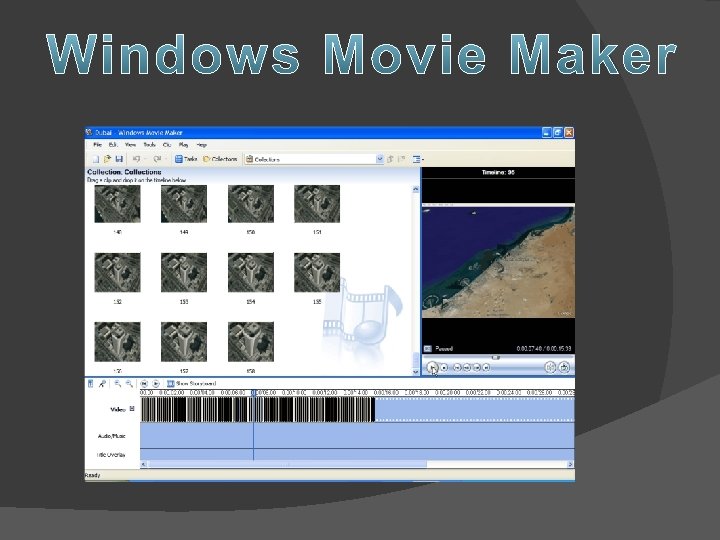The height and width of the screenshot is (540, 720).
Task: Click the timeline horizontal scrollbar thumb
Action: pos(287,465)
